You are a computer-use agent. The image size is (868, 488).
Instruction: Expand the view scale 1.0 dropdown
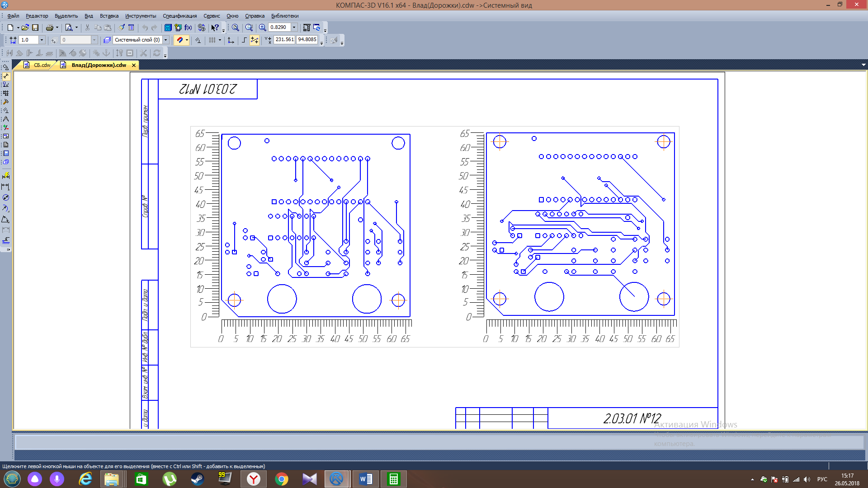[42, 40]
